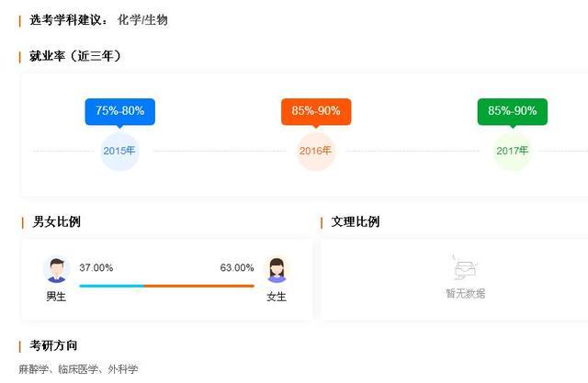Click the green 85%-90% employment badge
588x383 pixels.
coord(513,111)
